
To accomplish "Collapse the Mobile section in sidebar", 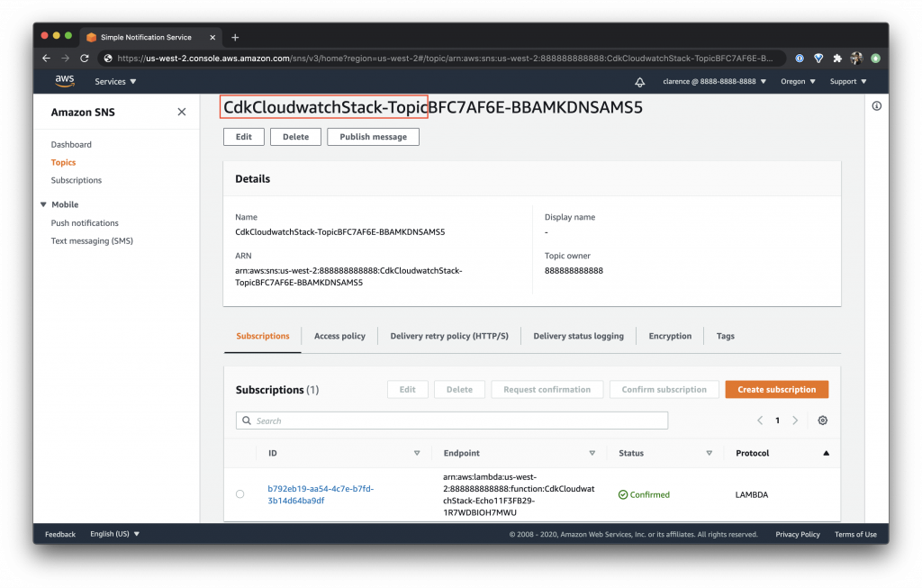I will coord(43,204).
